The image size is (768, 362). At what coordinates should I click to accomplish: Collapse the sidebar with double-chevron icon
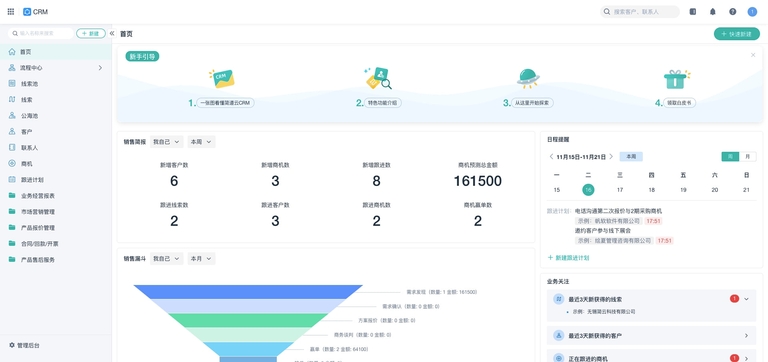click(x=112, y=33)
